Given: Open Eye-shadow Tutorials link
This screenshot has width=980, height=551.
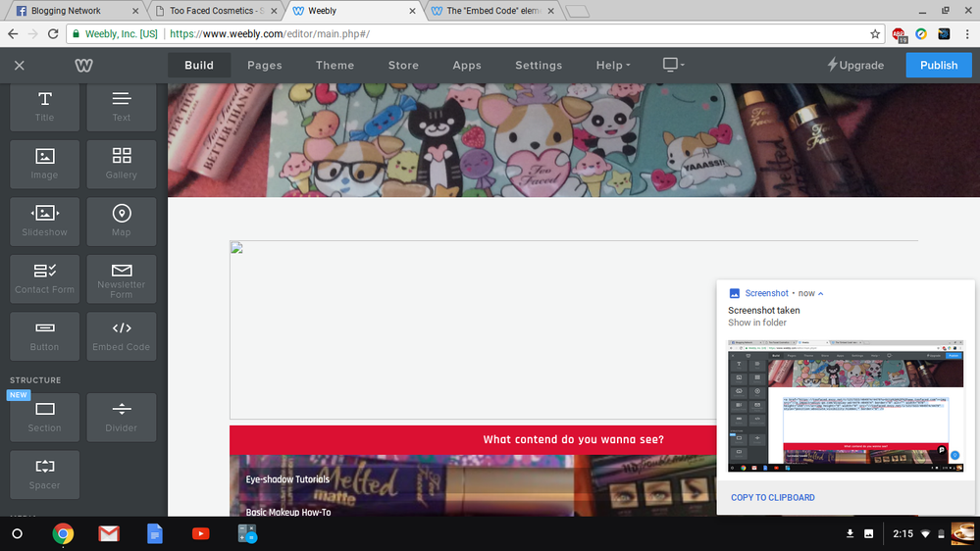Looking at the screenshot, I should coord(287,479).
